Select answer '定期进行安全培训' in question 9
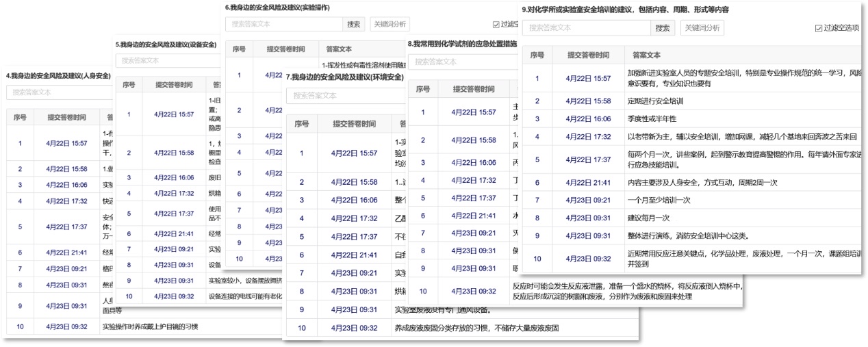Viewport: 868px width, 347px height. (656, 101)
